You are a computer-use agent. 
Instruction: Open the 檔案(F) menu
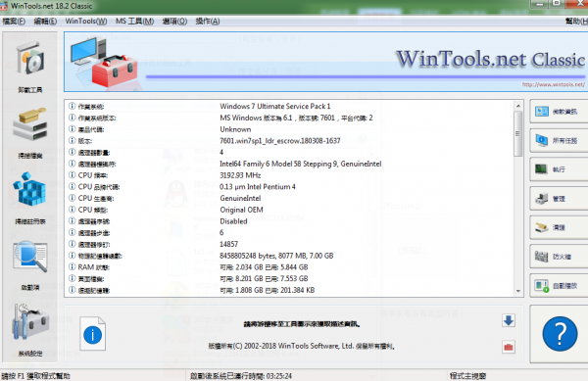click(x=14, y=21)
